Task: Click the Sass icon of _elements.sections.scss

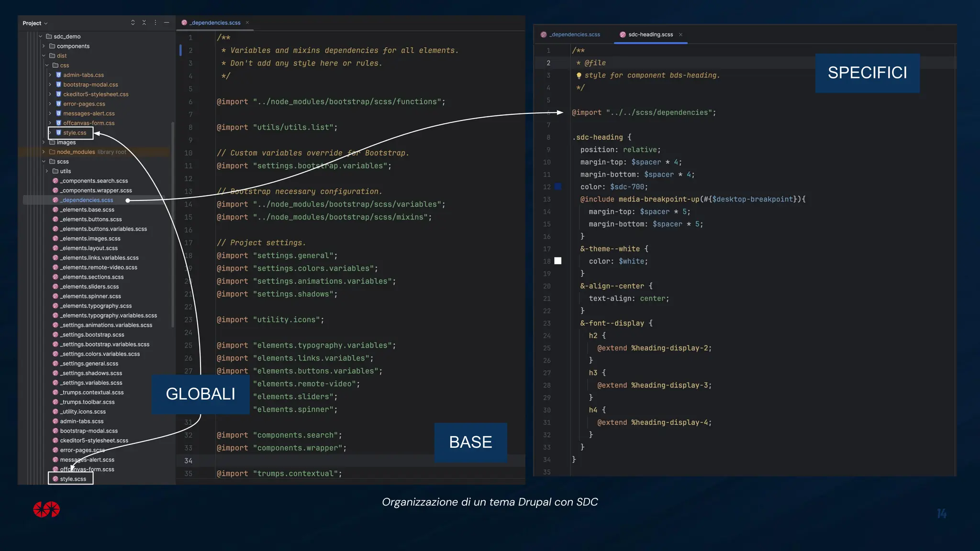Action: [56, 277]
